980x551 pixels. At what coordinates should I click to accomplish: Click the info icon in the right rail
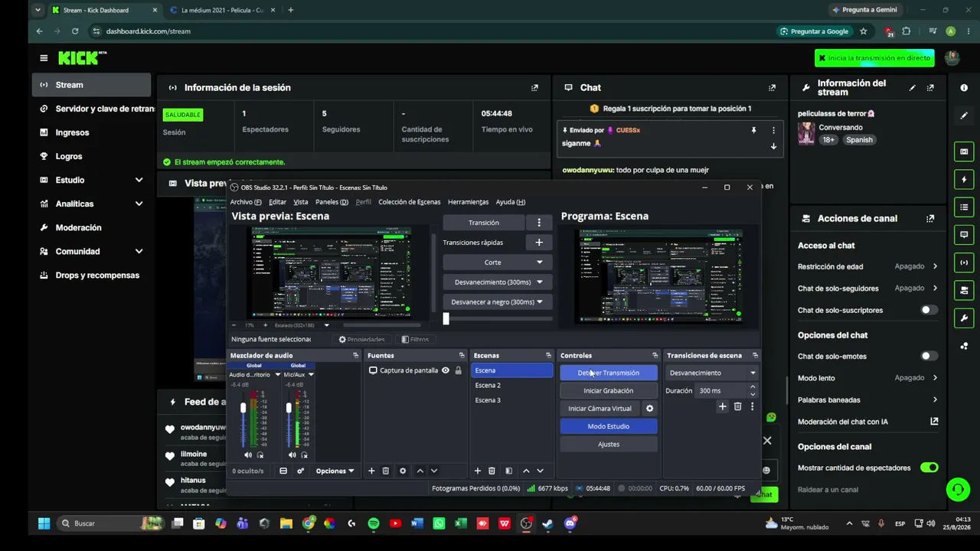tap(964, 88)
